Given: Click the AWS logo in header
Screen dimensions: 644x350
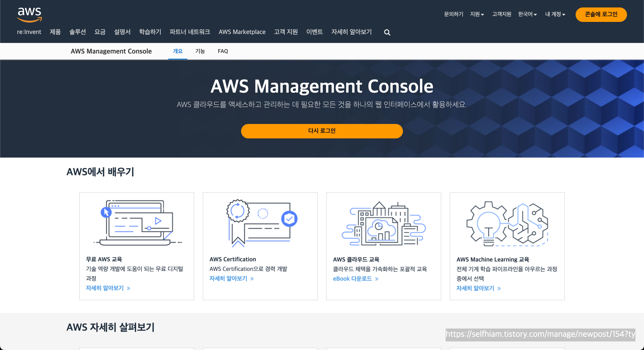Looking at the screenshot, I should [29, 15].
